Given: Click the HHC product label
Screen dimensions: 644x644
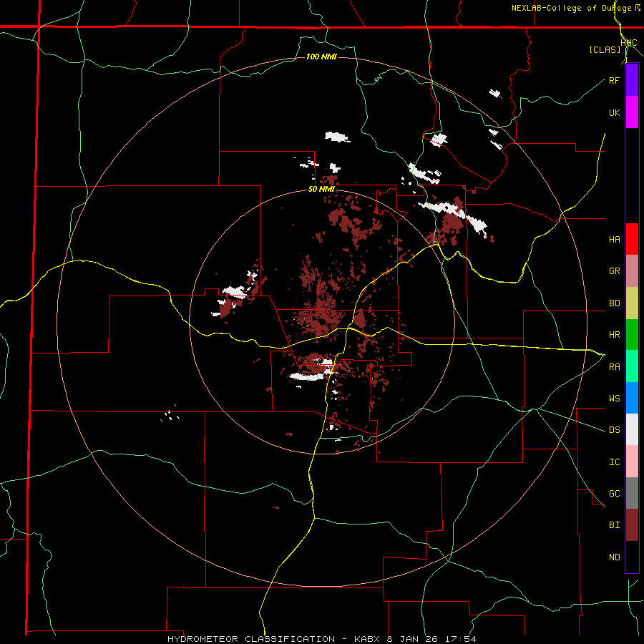Looking at the screenshot, I should coord(628,43).
